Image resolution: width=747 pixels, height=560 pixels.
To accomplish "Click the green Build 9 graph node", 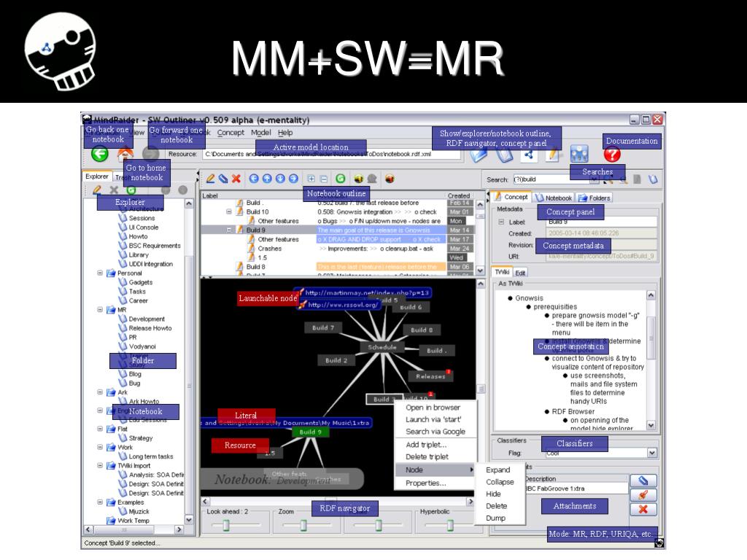I will (311, 432).
